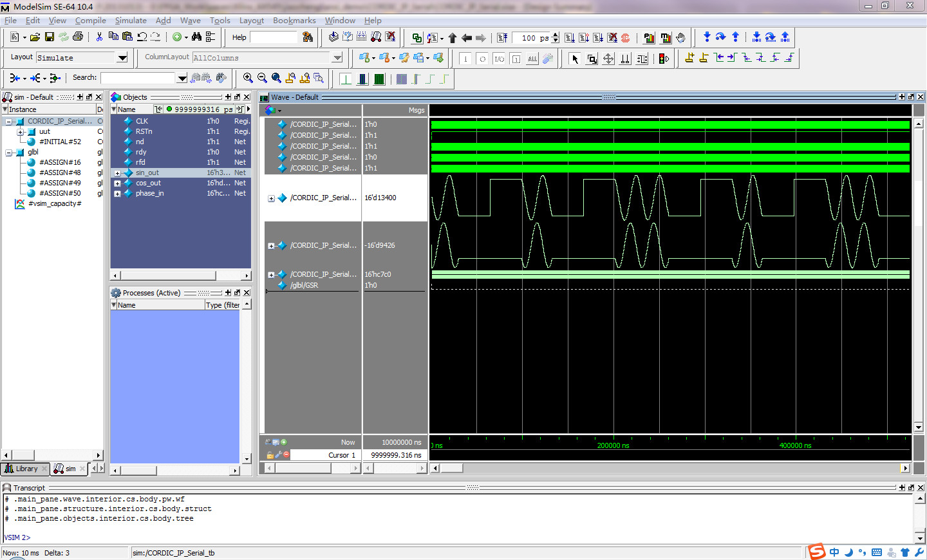Expand the sin_out signal in Objects
The height and width of the screenshot is (560, 927).
coord(117,173)
